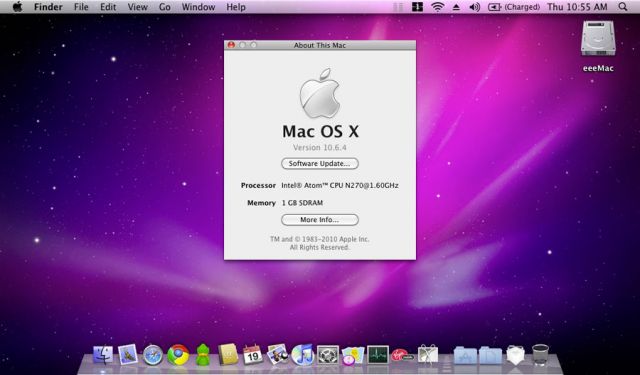Open Finder from the dock
Image resolution: width=640 pixels, height=375 pixels.
click(x=103, y=355)
